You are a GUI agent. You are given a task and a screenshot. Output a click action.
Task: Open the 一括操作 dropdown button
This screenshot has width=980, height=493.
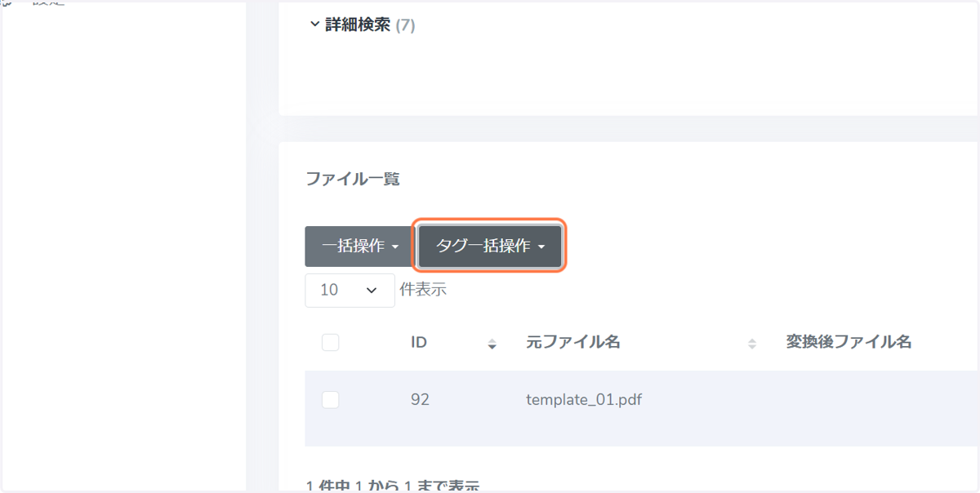pos(360,246)
